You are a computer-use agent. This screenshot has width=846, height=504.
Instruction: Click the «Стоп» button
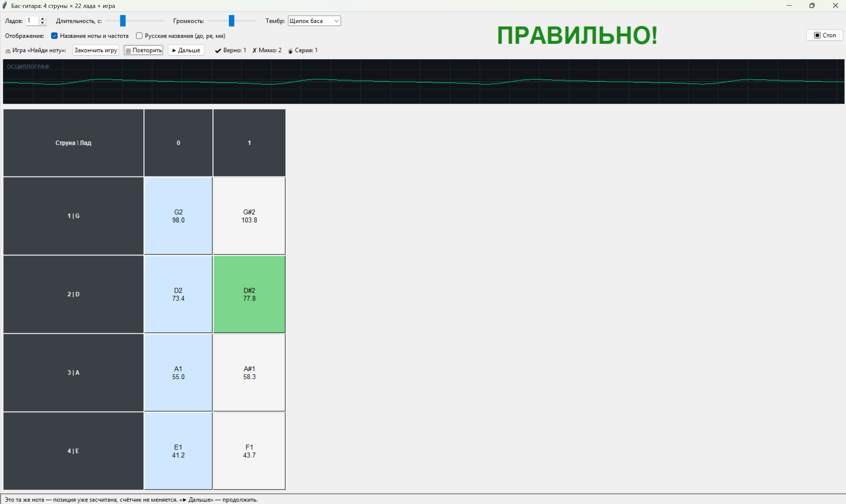(x=824, y=35)
